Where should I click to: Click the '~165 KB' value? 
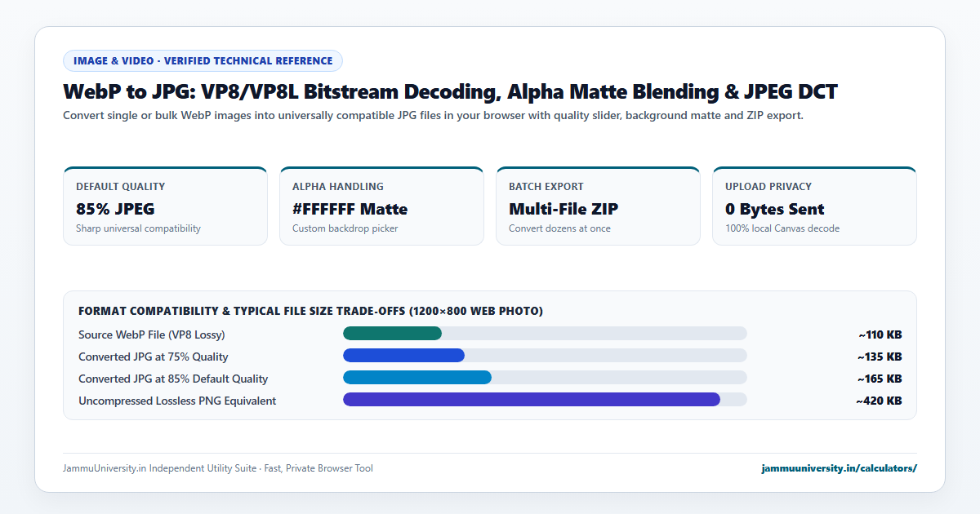tap(880, 379)
